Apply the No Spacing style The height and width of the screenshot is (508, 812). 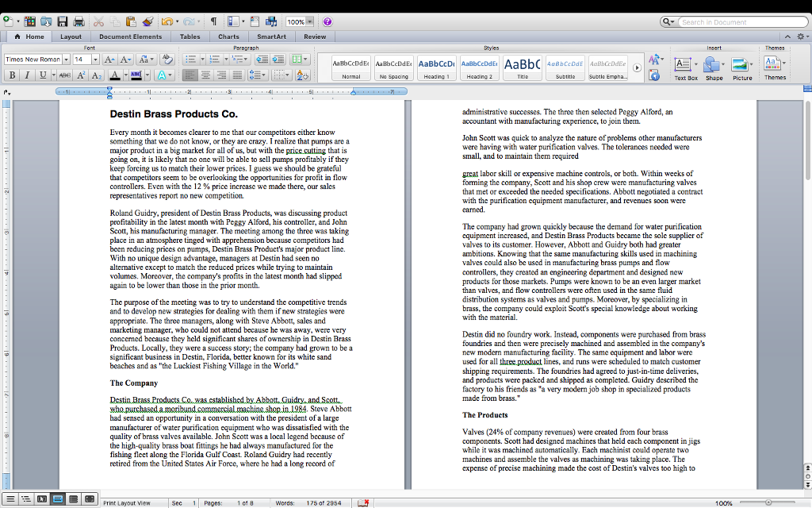(394, 68)
